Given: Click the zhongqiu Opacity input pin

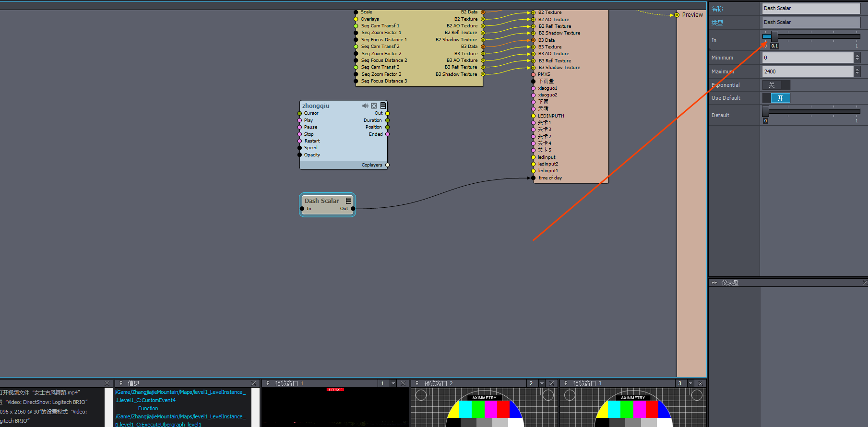Looking at the screenshot, I should [x=300, y=155].
